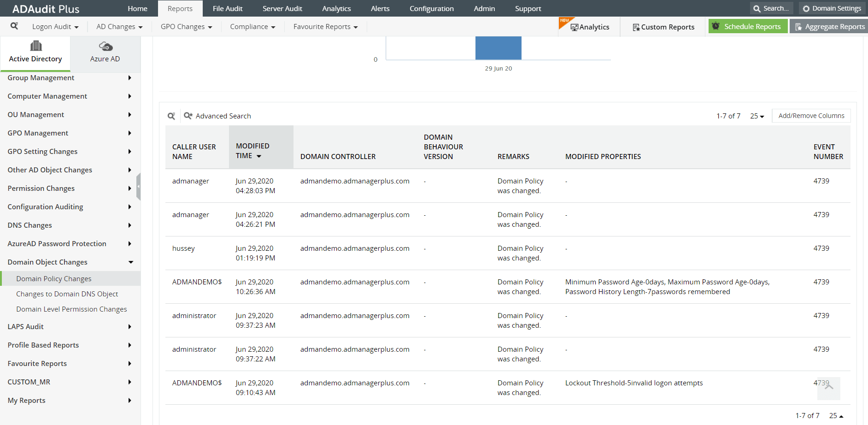This screenshot has height=425, width=868.
Task: Open the Support tab
Action: click(528, 9)
